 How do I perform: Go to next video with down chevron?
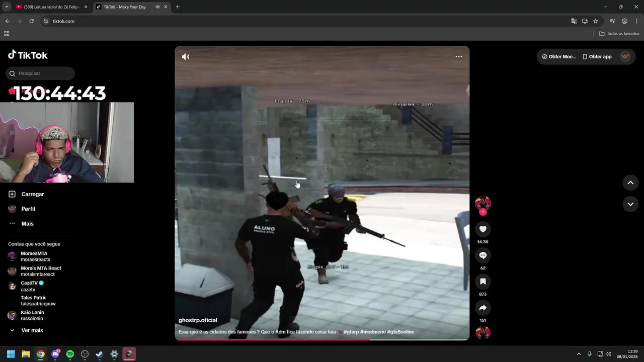pos(630,204)
